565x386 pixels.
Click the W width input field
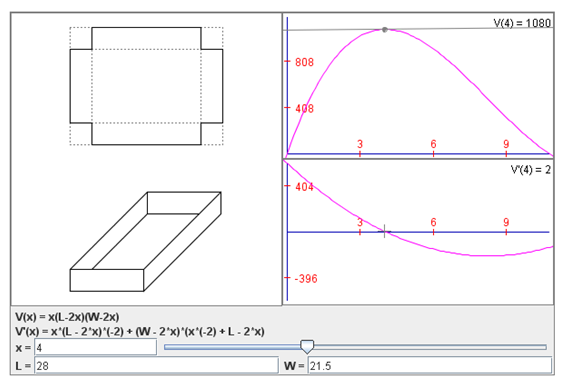pos(430,366)
